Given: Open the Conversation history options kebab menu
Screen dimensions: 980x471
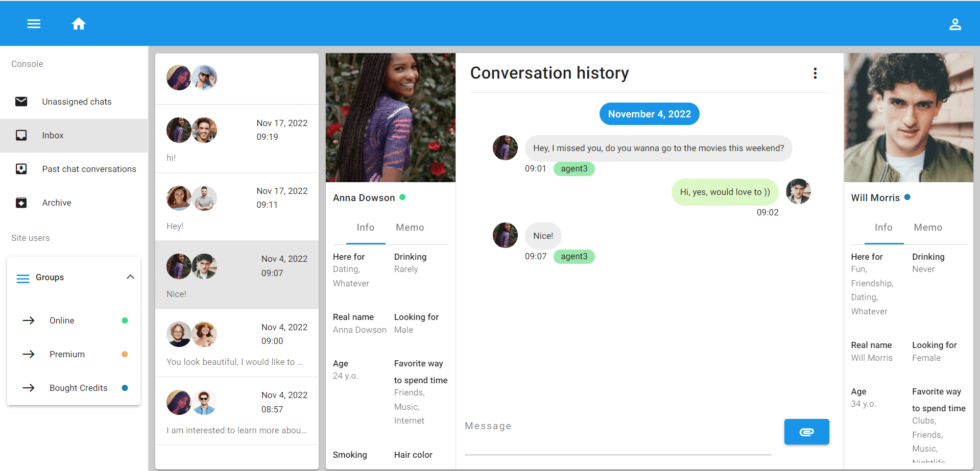Looking at the screenshot, I should coord(815,73).
